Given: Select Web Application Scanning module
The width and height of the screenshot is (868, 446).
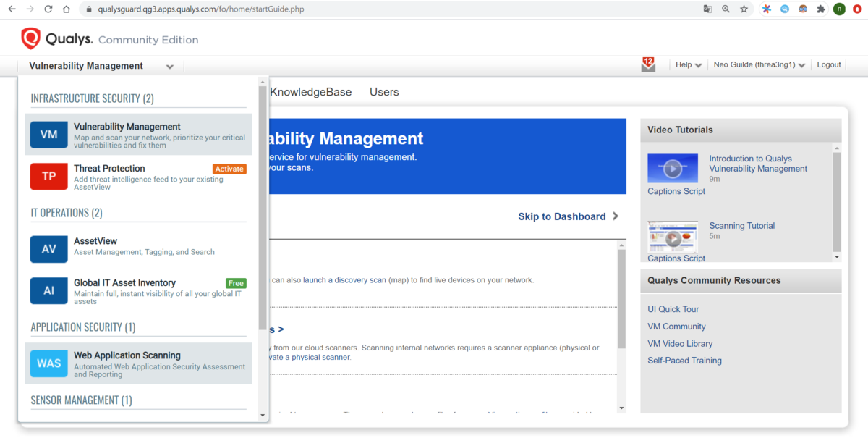Looking at the screenshot, I should click(138, 363).
